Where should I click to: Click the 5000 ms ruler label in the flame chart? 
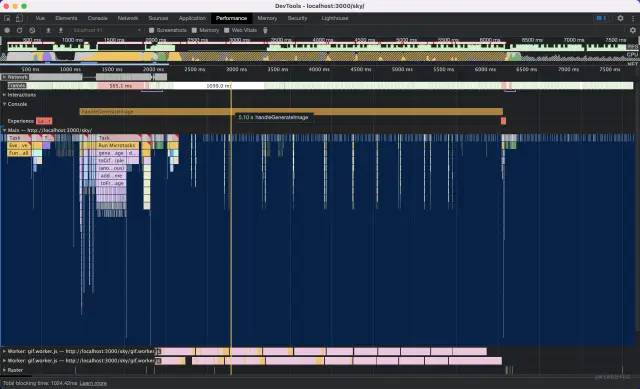[402, 69]
